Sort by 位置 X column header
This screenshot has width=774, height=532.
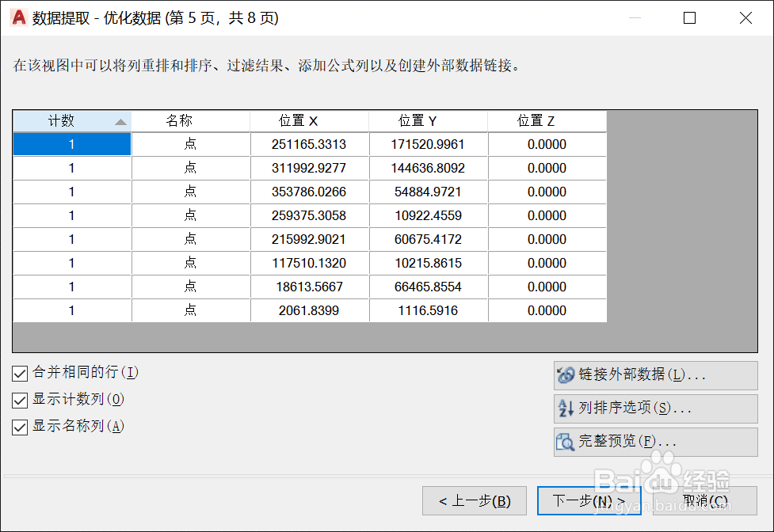pos(310,121)
